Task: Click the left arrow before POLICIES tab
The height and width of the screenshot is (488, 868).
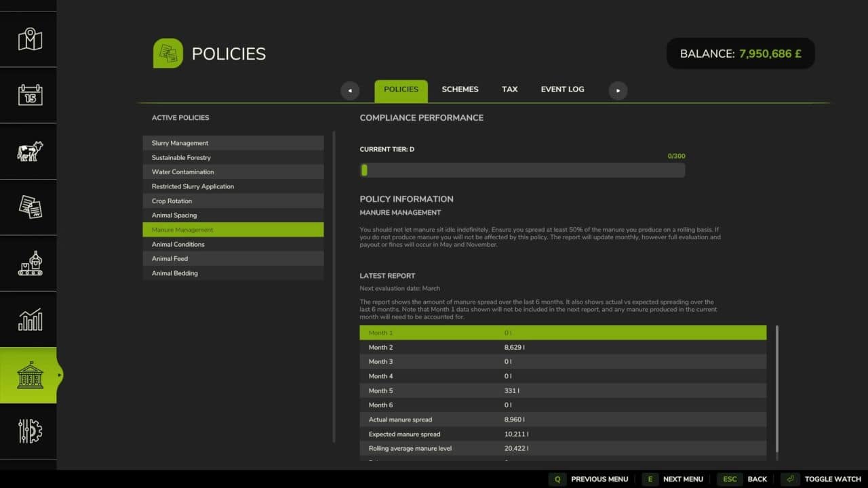Action: 350,90
